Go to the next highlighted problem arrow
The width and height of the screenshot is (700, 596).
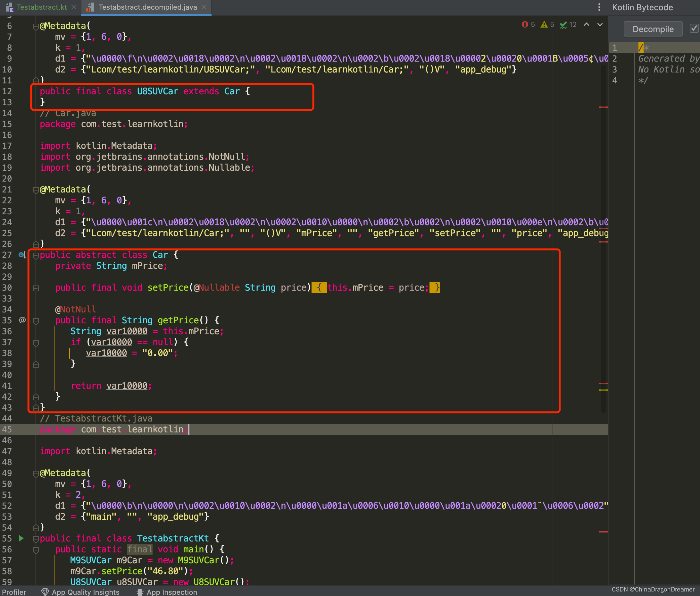tap(600, 25)
